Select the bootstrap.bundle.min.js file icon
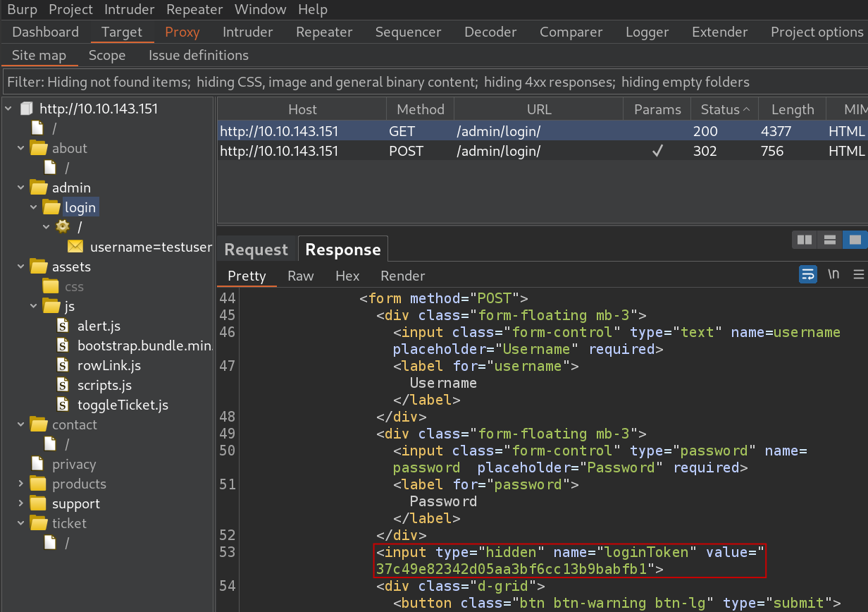 pos(63,345)
